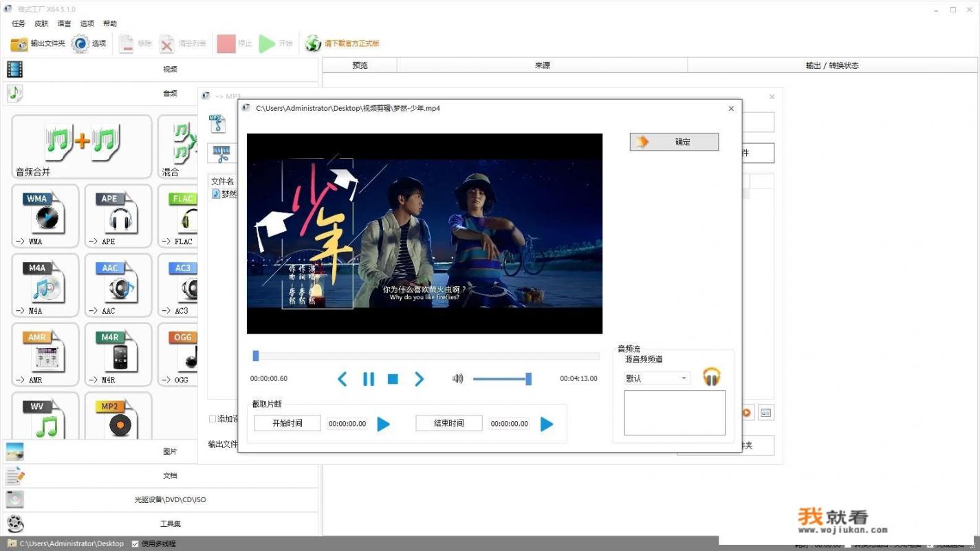Click the MP3 file icon in -> MP3 dialog
This screenshot has width=980, height=551.
point(218,124)
